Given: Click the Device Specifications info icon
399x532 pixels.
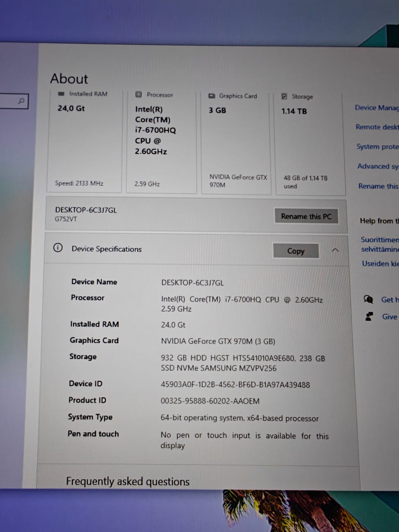Looking at the screenshot, I should pos(58,248).
